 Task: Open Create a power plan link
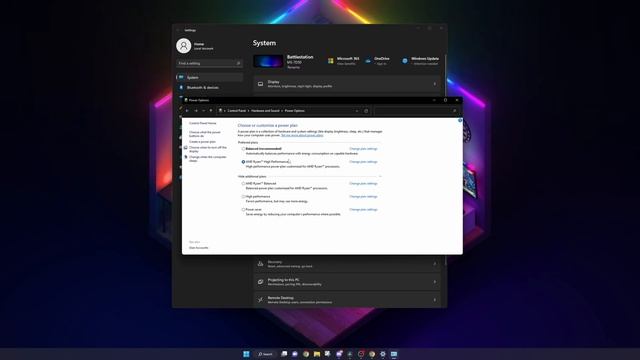pyautogui.click(x=202, y=142)
